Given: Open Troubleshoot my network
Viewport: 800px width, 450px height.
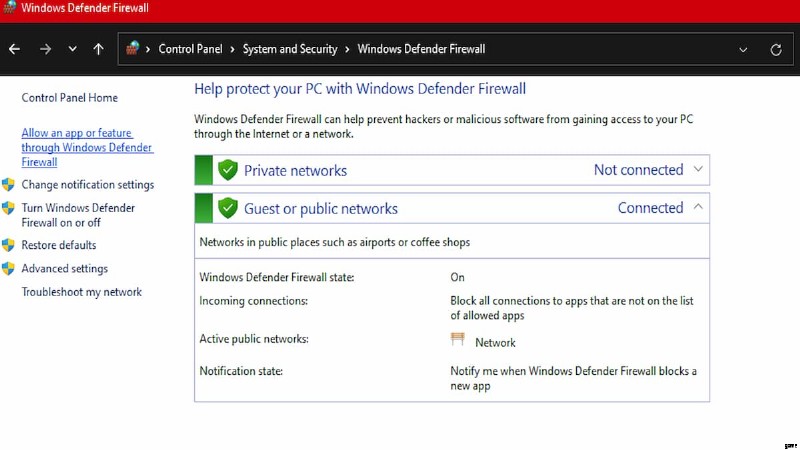Looking at the screenshot, I should (82, 292).
